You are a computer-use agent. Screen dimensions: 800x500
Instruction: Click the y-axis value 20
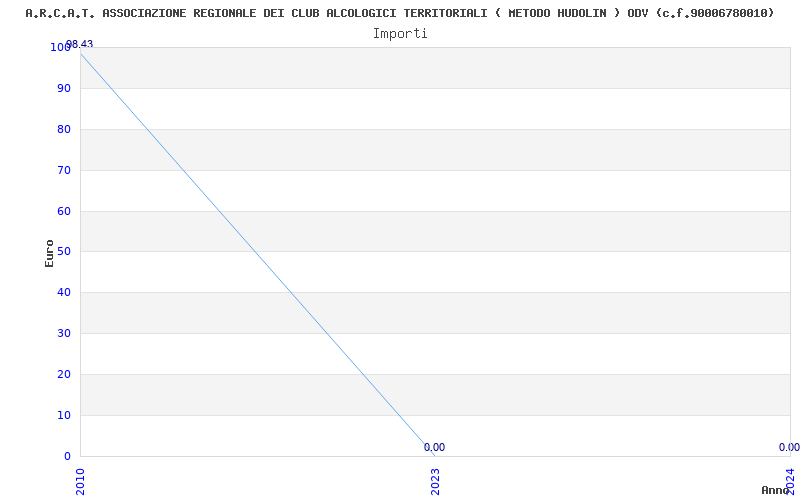coord(64,374)
